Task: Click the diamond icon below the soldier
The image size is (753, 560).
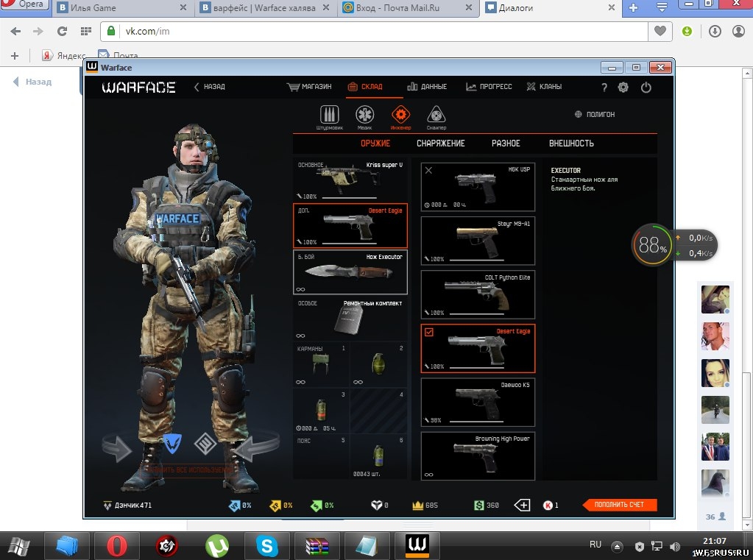Action: point(205,443)
